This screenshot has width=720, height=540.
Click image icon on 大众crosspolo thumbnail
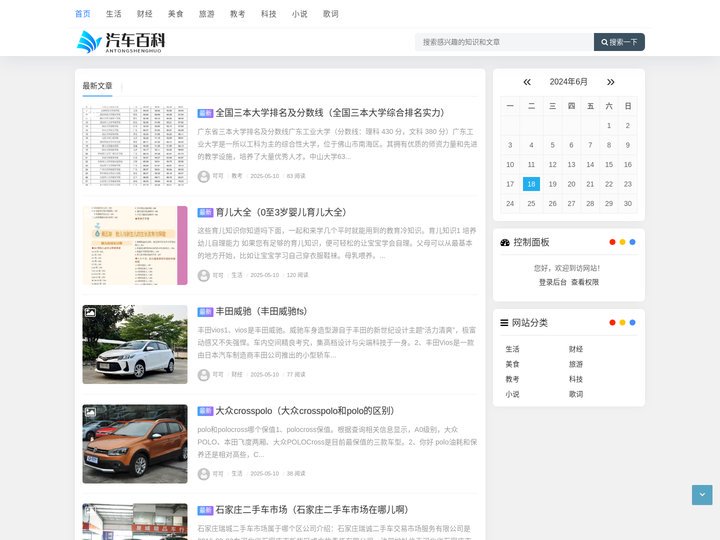pos(90,412)
